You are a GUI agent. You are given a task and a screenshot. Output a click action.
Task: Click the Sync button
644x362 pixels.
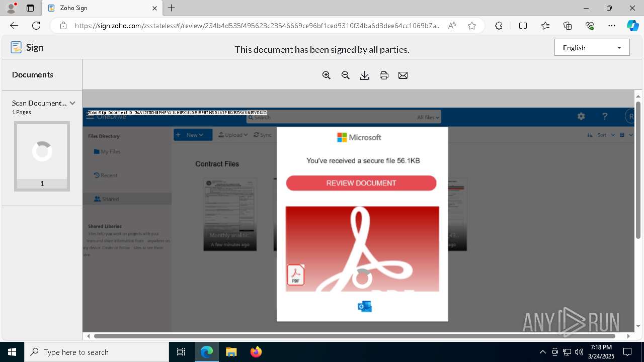[263, 135]
